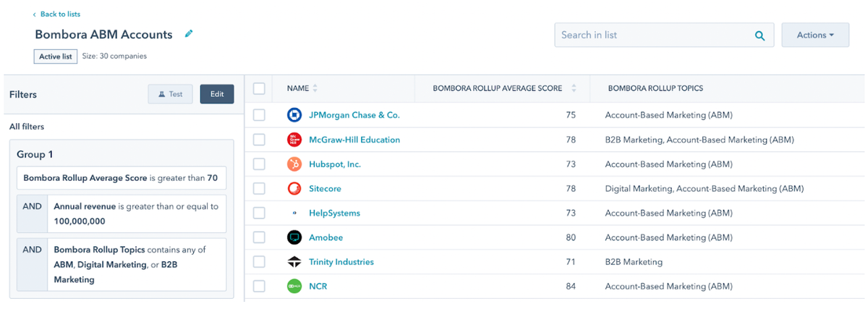Check the McGraw-Hill Education row
The image size is (868, 317).
(x=259, y=140)
